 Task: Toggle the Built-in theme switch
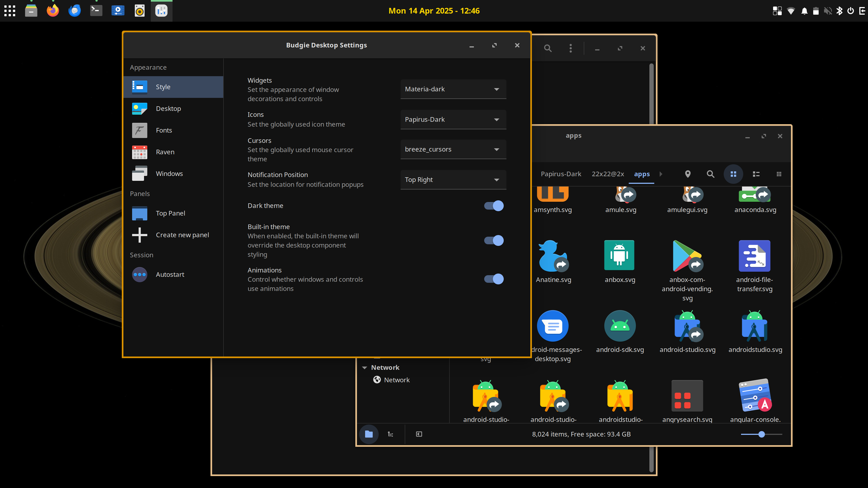494,240
